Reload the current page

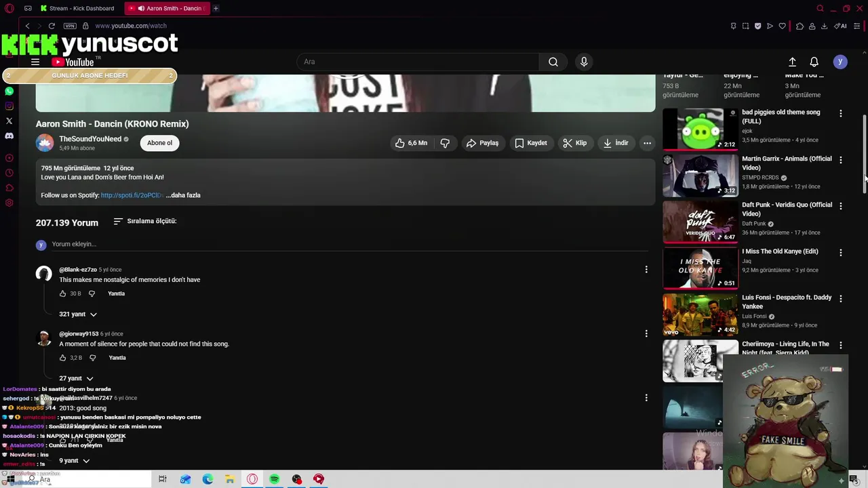pyautogui.click(x=52, y=26)
